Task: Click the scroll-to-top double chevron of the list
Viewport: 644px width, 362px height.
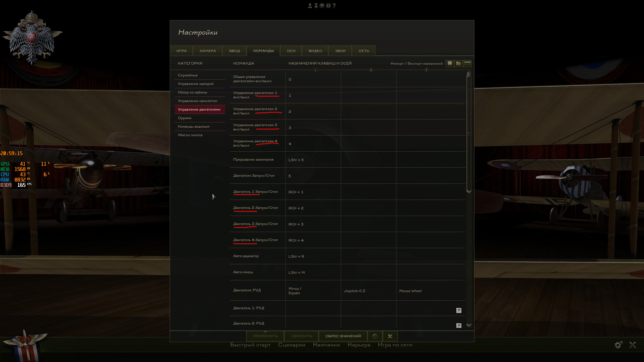Action: pyautogui.click(x=469, y=74)
